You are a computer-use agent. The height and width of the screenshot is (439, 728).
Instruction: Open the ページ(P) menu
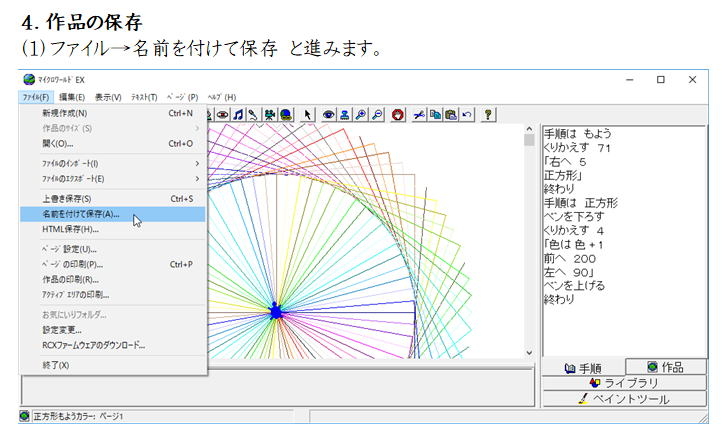[182, 97]
